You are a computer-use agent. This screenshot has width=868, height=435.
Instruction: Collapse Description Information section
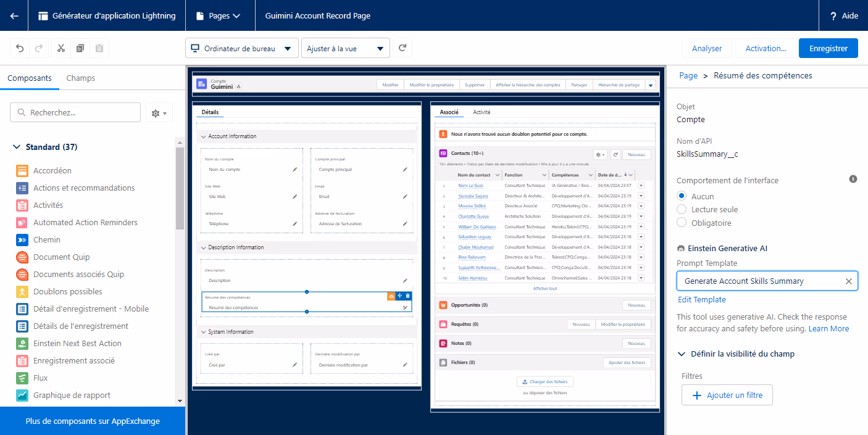(x=204, y=247)
